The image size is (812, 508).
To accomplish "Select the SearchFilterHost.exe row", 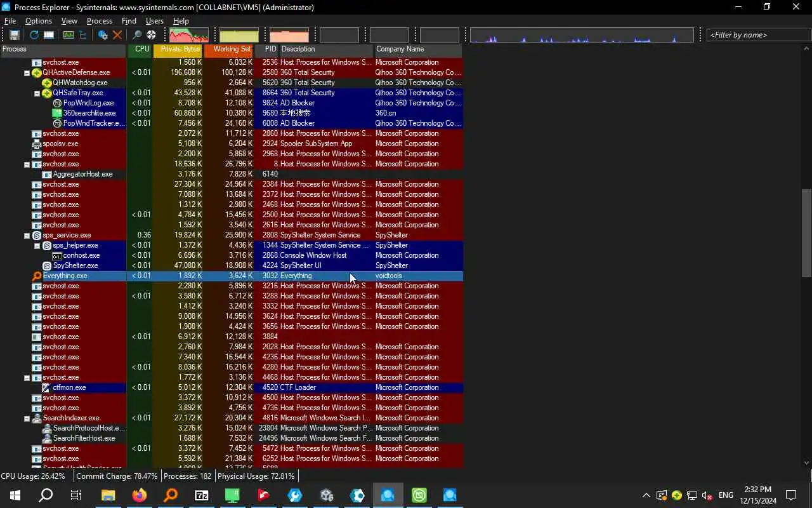I will [232, 438].
